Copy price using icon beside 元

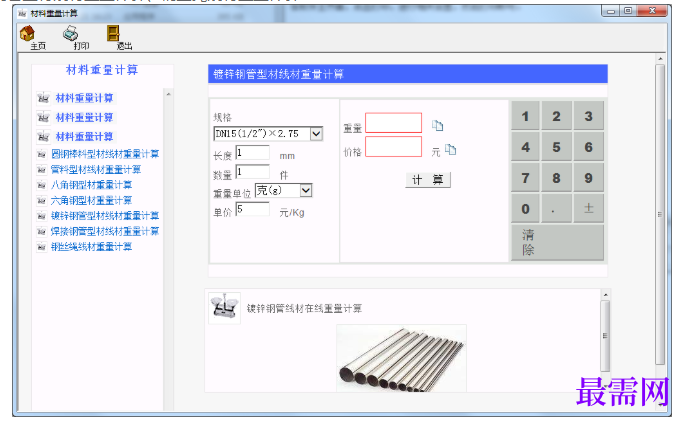tap(451, 150)
